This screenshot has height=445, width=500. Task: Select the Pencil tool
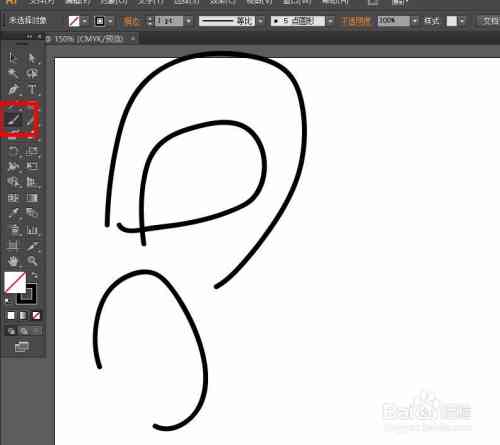[x=31, y=119]
